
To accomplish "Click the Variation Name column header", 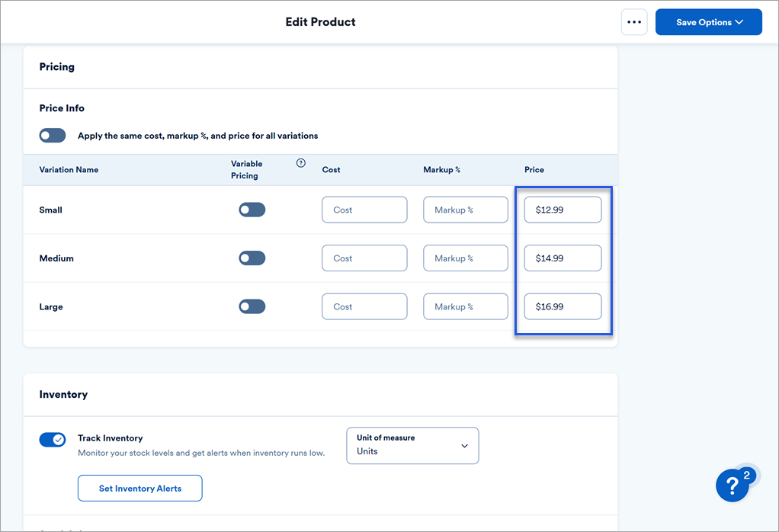I will click(x=69, y=169).
